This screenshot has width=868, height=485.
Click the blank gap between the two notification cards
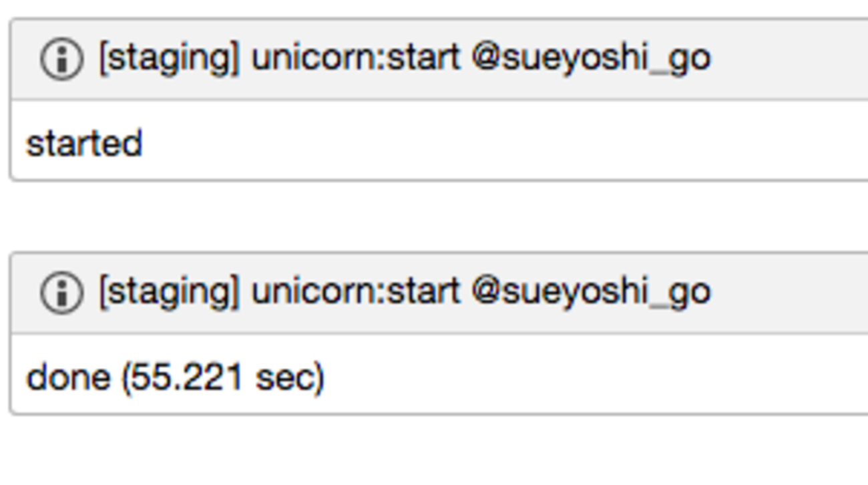point(434,216)
